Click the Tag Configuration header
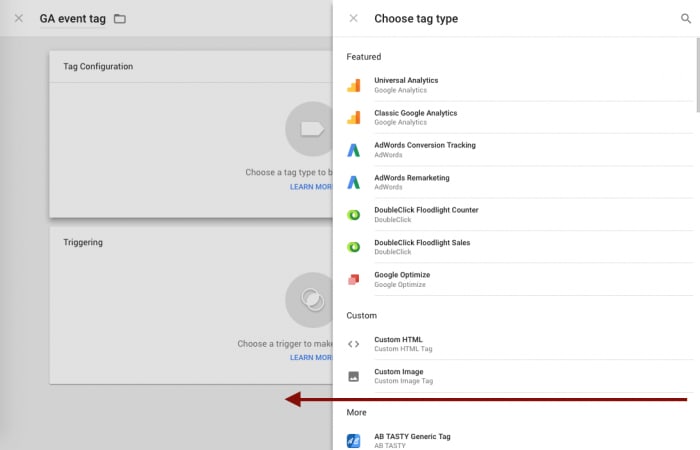This screenshot has height=450, width=700. (x=98, y=67)
